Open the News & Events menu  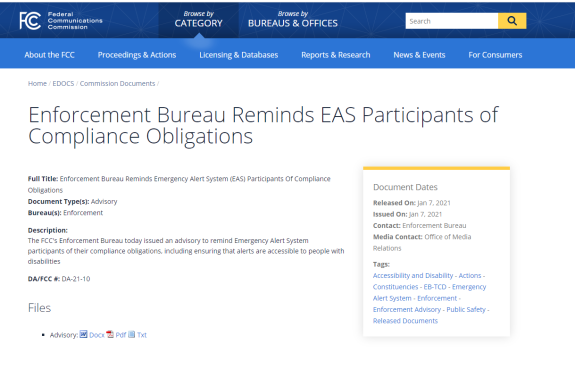pyautogui.click(x=419, y=55)
